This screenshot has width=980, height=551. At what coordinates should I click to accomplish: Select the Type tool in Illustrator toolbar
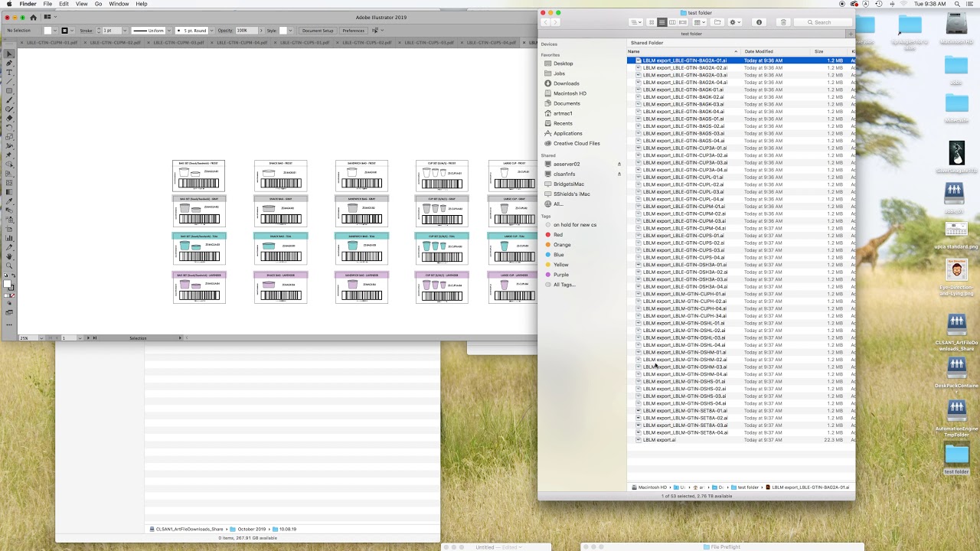coord(9,73)
